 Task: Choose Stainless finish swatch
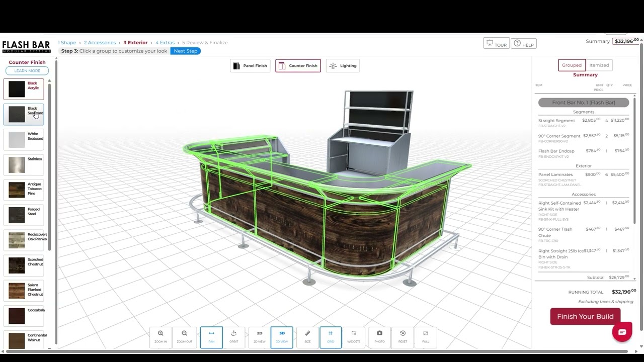point(24,164)
